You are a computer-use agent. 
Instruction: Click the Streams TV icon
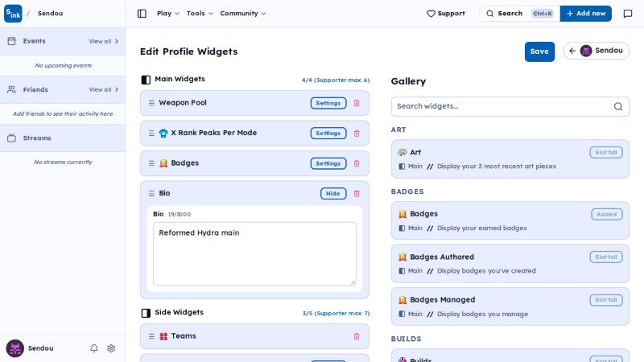11,138
